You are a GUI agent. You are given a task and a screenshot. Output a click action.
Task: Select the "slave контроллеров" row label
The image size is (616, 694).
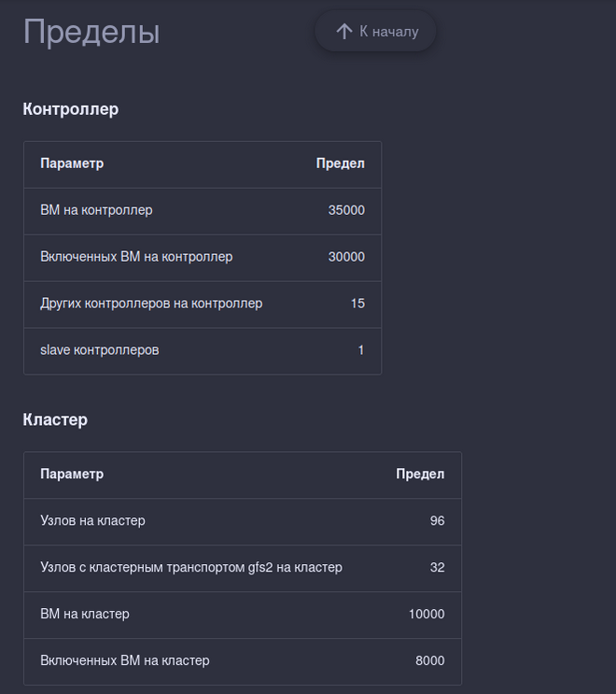pos(100,350)
